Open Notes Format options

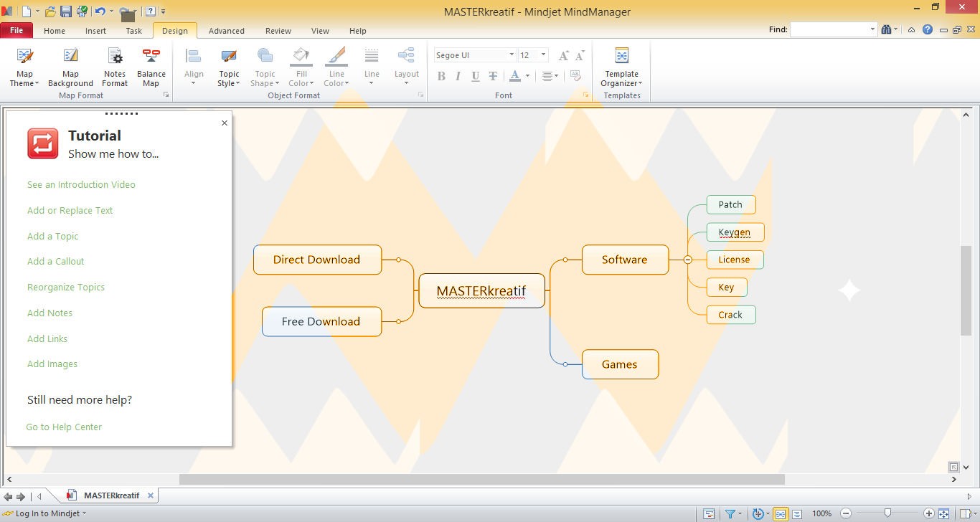click(115, 67)
